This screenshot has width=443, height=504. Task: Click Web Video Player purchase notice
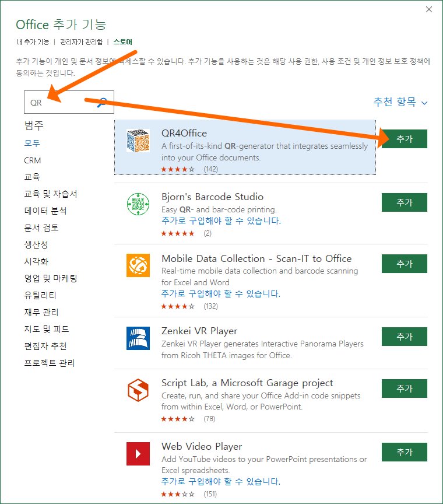[x=221, y=481]
